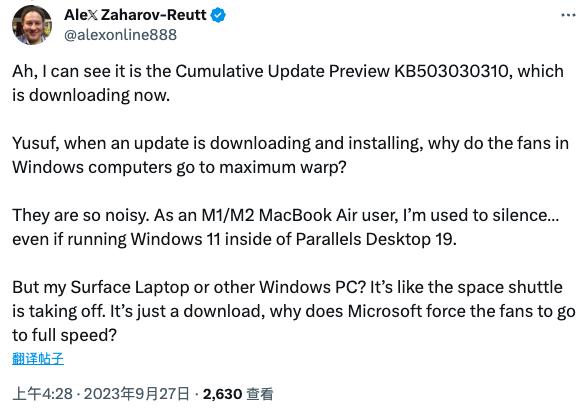The width and height of the screenshot is (587, 415).
Task: Open the tweet's three-dot more options menu
Action: [568, 15]
